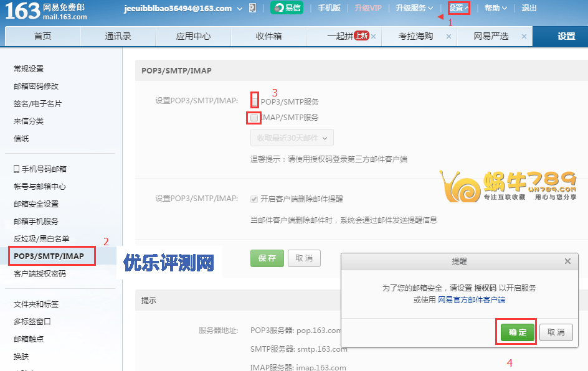Close the 网易严选 tab

(524, 36)
